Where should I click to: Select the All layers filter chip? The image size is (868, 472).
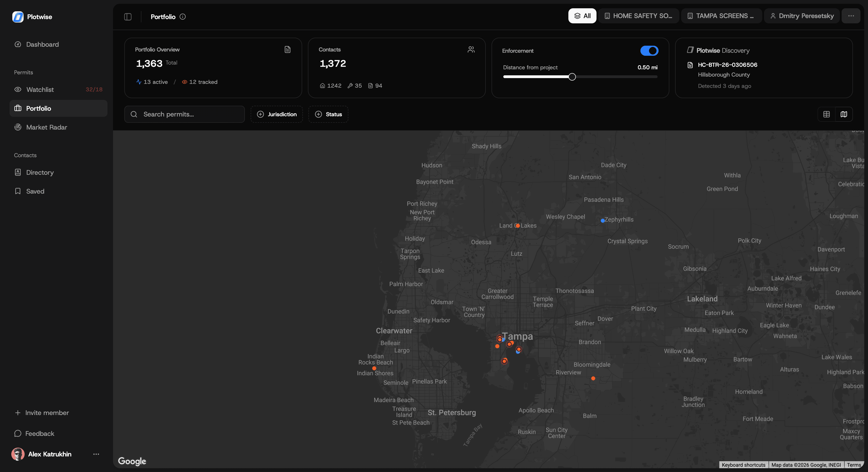pyautogui.click(x=582, y=16)
